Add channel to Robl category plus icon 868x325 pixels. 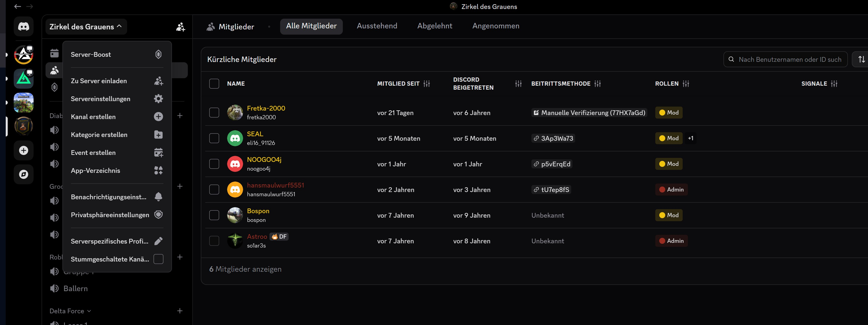pos(180,257)
